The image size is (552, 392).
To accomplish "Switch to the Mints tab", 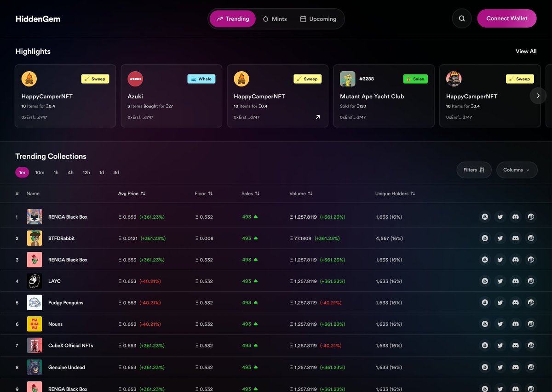I will [275, 19].
